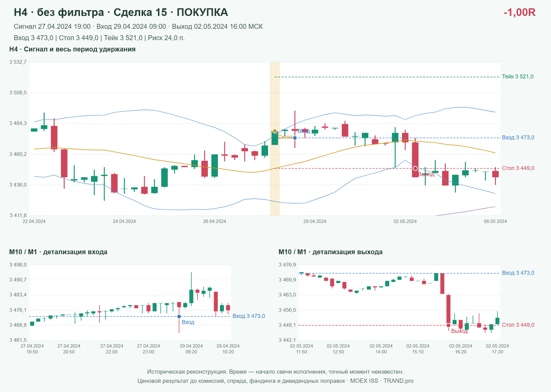Click the 24.04.2024 date on H4 axis
The image size is (551, 392).
[124, 221]
